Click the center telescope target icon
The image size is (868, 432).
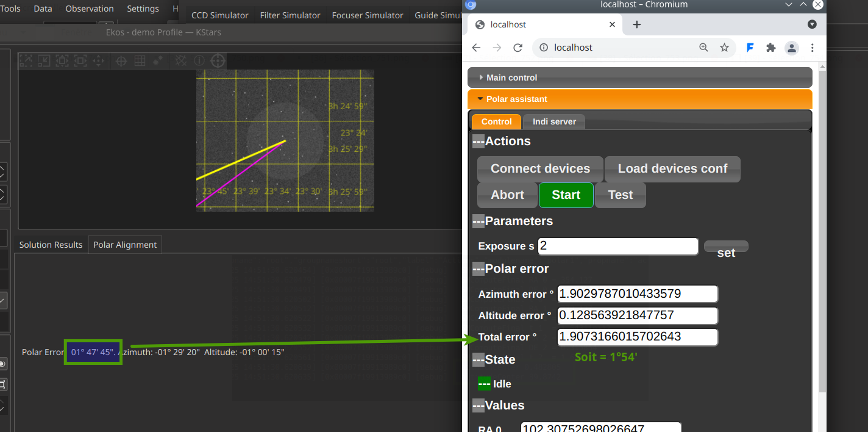[218, 60]
